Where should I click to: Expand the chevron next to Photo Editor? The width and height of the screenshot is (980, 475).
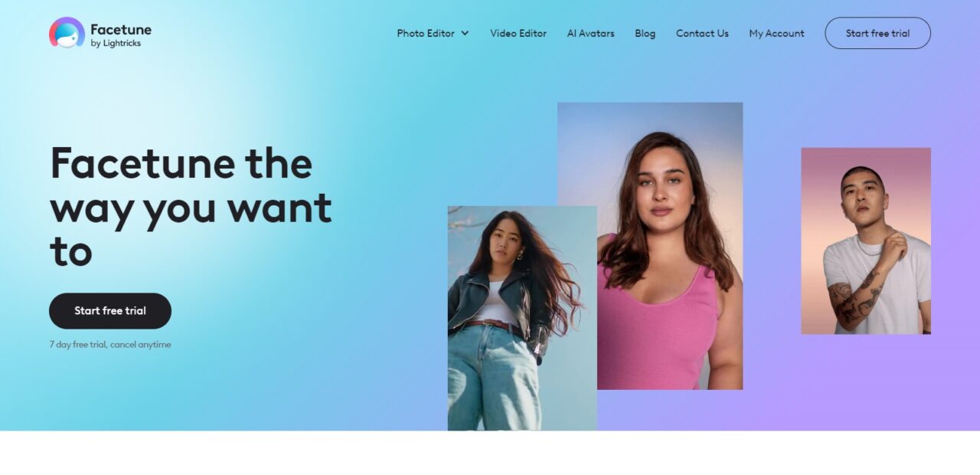tap(465, 34)
